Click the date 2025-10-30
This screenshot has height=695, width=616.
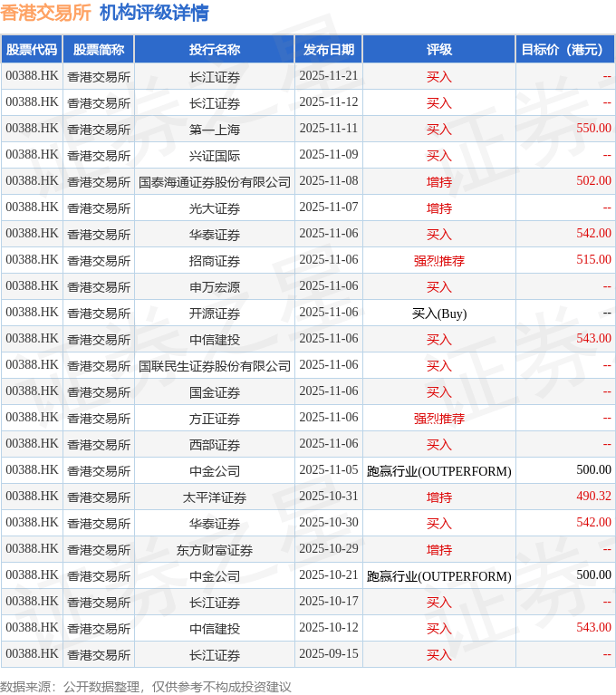pyautogui.click(x=329, y=522)
